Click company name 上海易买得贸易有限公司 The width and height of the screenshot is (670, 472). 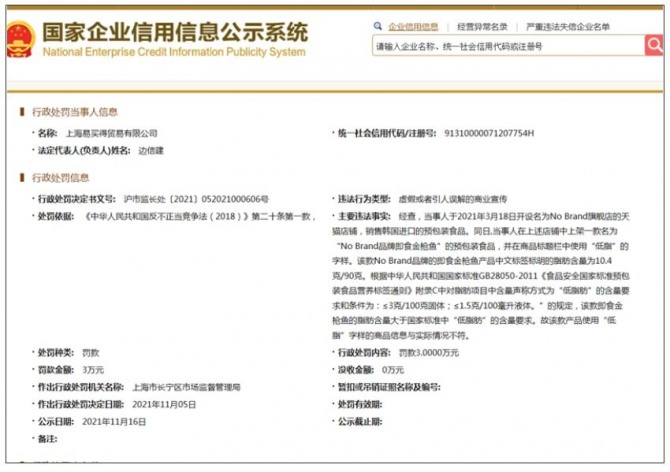point(111,133)
